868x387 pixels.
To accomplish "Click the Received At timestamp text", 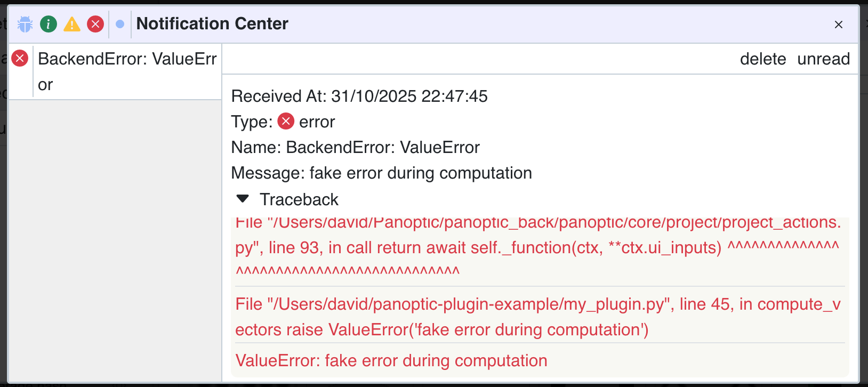I will (x=359, y=96).
